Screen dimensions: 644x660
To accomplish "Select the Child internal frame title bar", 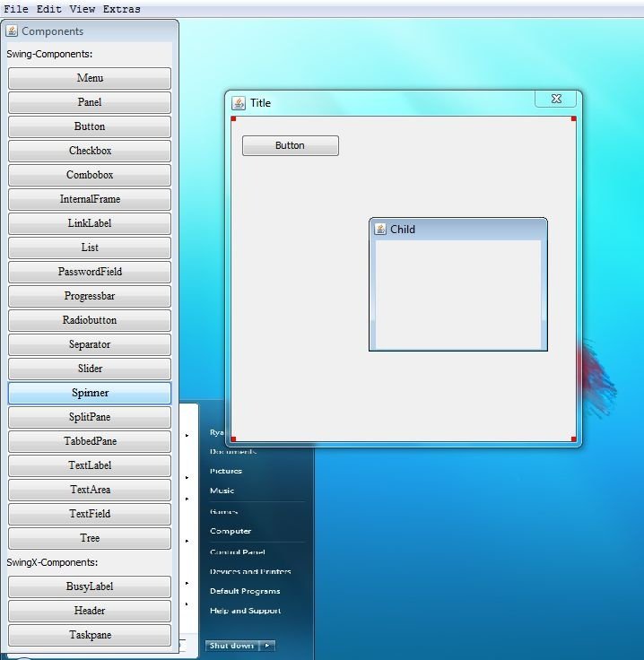I will click(458, 229).
